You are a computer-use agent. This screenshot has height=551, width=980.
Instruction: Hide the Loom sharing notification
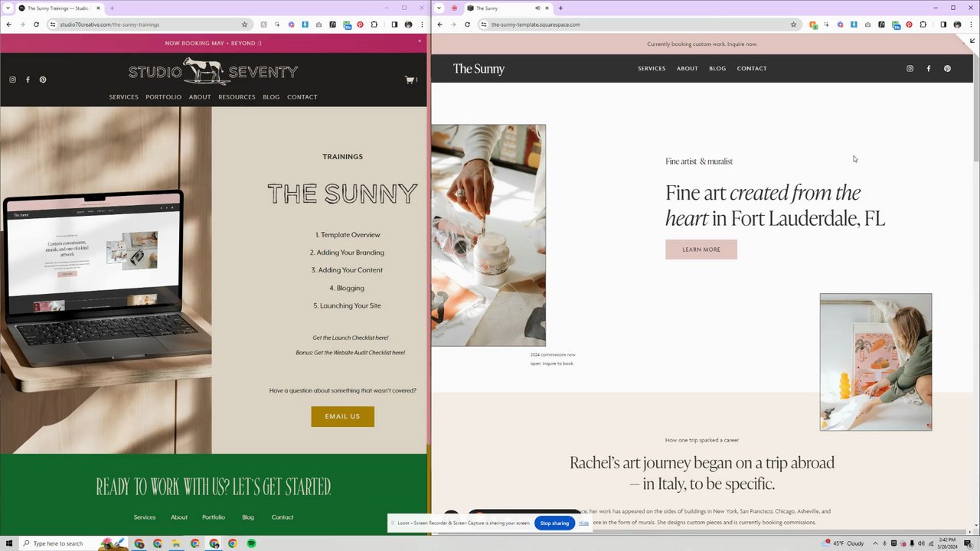pos(584,523)
